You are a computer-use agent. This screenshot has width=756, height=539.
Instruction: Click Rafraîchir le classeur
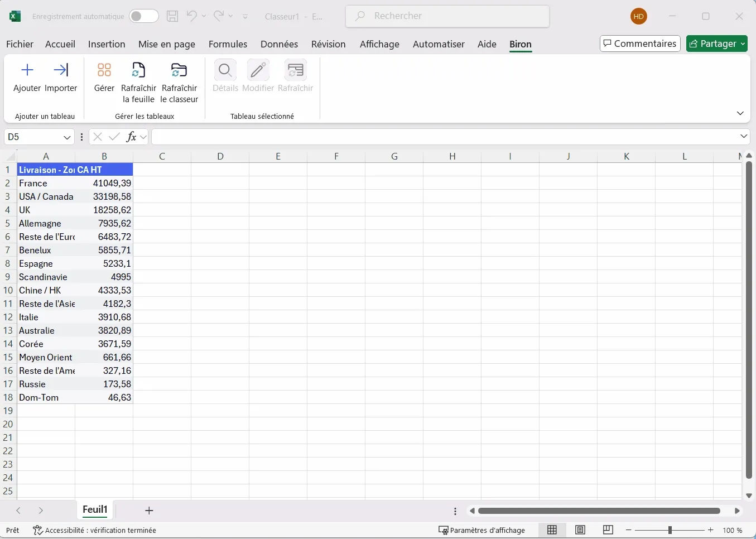[x=179, y=82]
